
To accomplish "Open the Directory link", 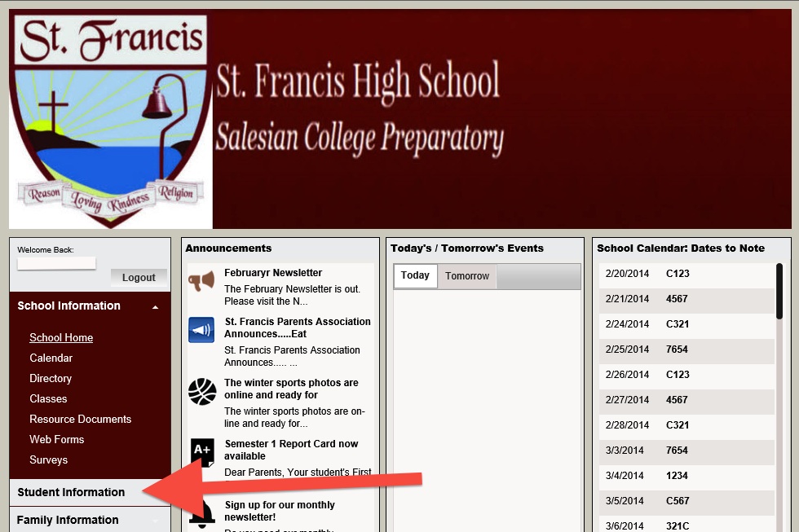I will (51, 378).
